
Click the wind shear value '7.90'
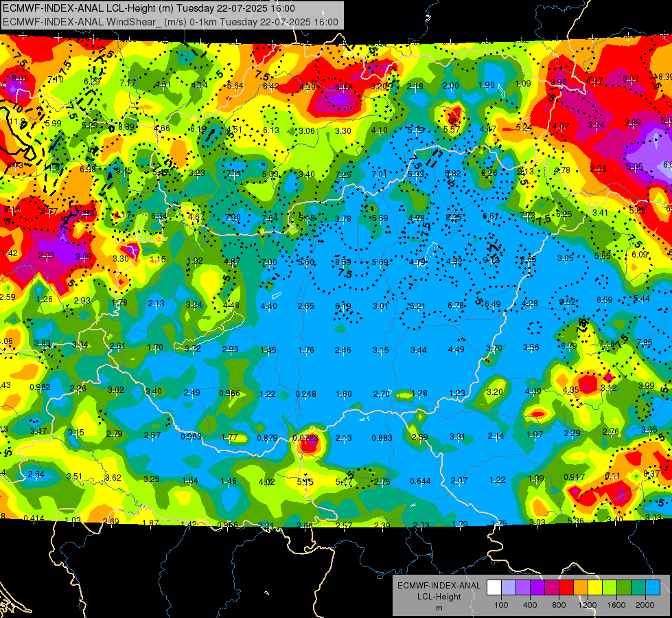pos(233,218)
